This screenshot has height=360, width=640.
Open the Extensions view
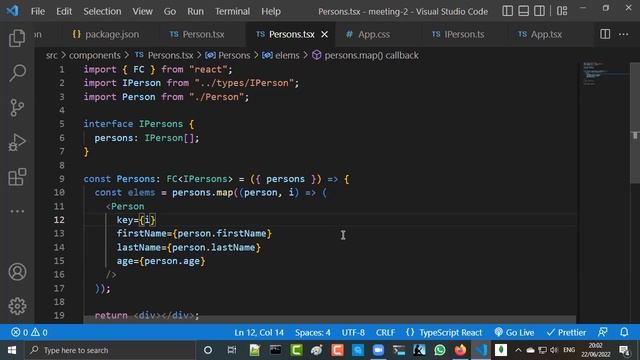pos(17,177)
